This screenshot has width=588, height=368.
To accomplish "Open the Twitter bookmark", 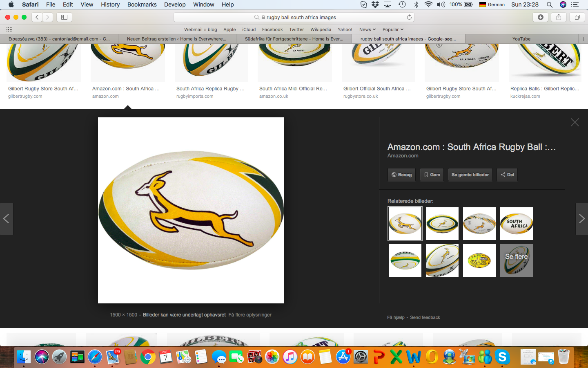I will click(x=296, y=29).
